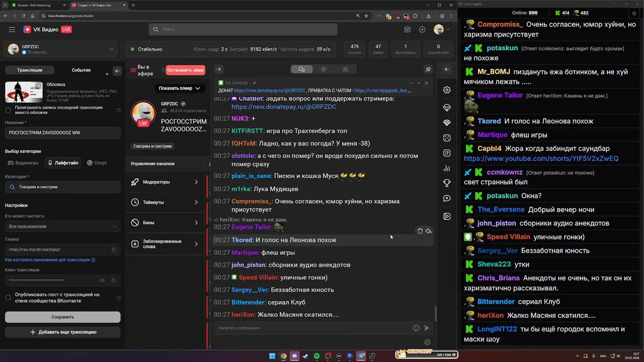644x362 pixels.
Task: Click the filled gem icon in the sidebar
Action: click(447, 123)
